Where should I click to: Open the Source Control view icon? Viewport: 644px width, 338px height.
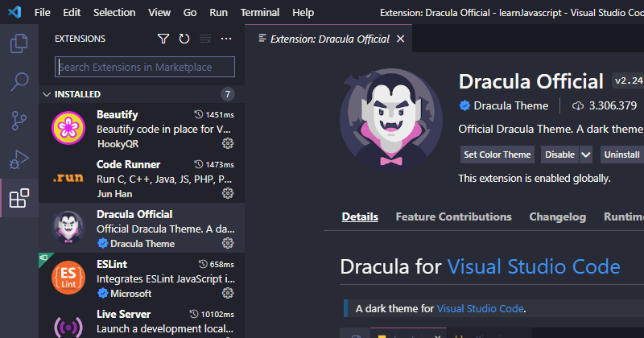click(x=19, y=120)
